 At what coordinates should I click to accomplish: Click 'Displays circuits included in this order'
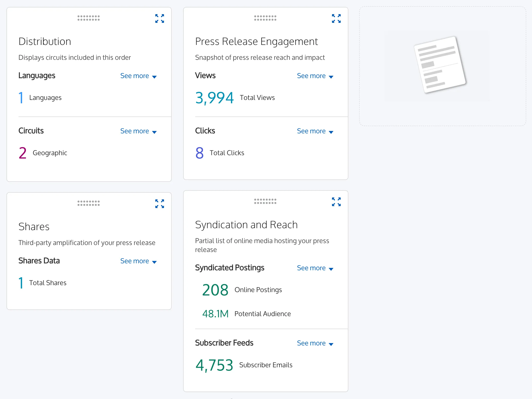point(75,57)
